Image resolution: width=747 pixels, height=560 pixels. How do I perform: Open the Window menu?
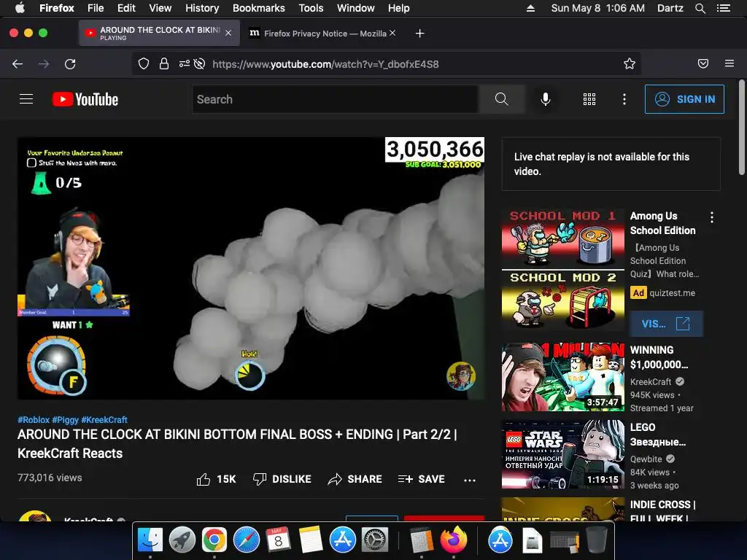click(356, 8)
